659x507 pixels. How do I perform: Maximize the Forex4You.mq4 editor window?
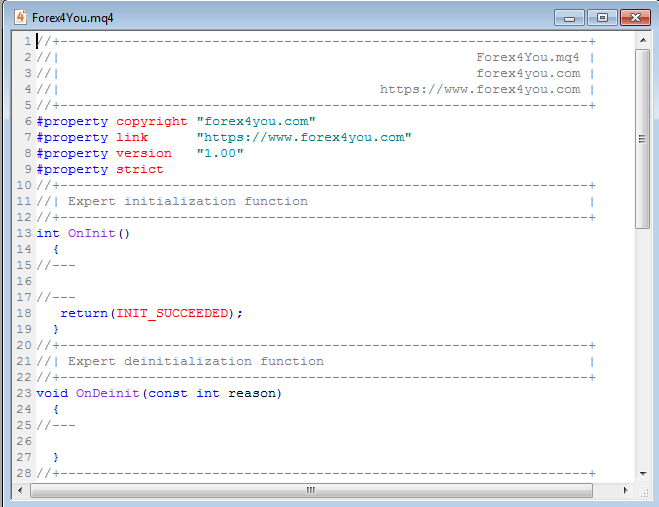(x=602, y=17)
